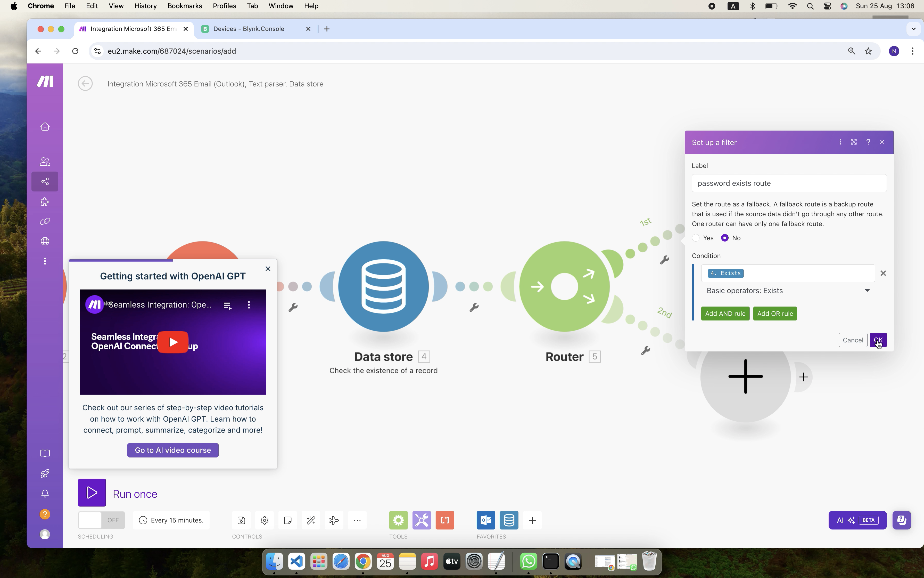Open Chrome Bookmarks menu
Viewport: 924px width, 578px height.
click(x=185, y=6)
